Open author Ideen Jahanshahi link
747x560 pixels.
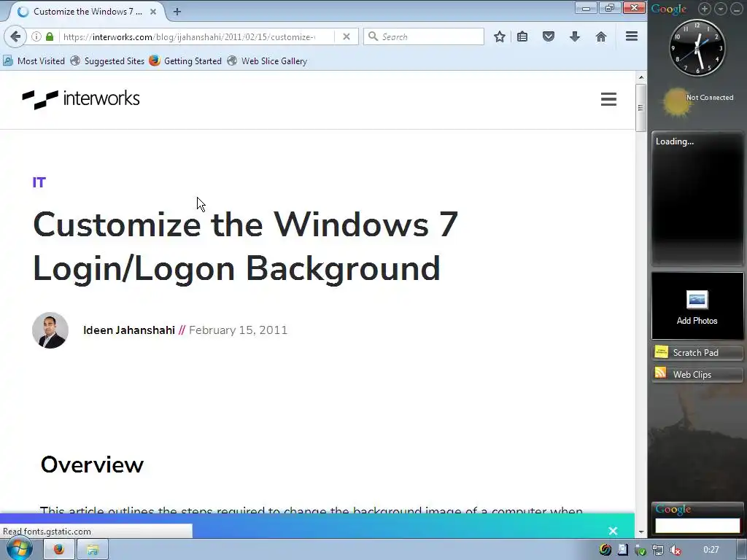pyautogui.click(x=129, y=330)
